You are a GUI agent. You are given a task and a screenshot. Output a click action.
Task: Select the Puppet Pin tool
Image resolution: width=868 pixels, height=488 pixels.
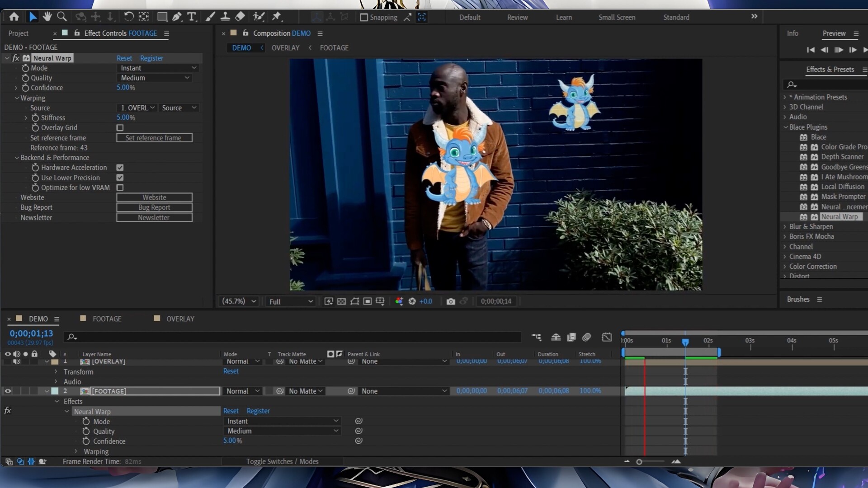pos(277,17)
